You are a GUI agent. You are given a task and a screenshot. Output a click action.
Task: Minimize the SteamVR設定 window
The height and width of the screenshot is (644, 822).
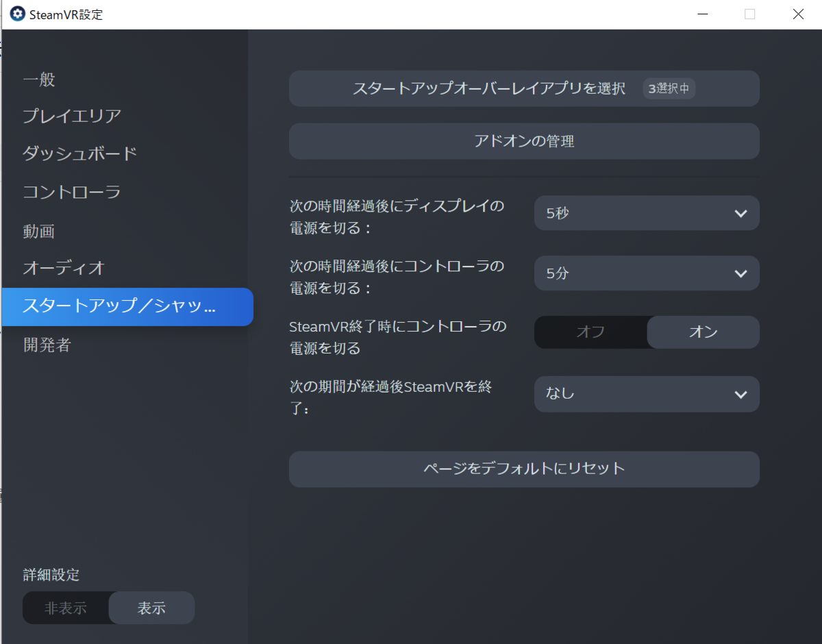tap(702, 14)
